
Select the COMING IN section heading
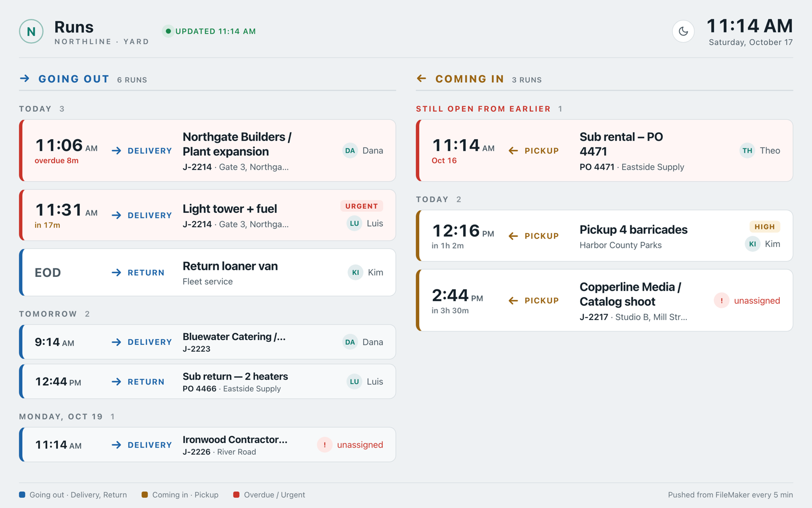[469, 79]
